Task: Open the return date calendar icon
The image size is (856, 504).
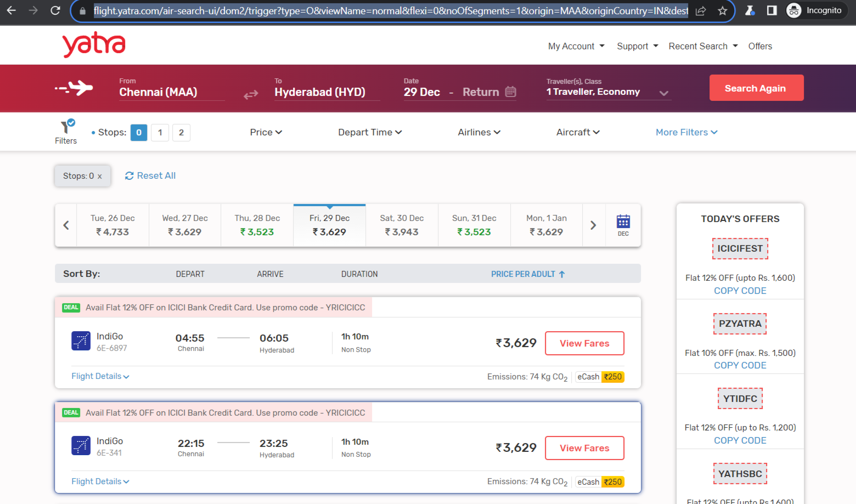Action: click(511, 92)
